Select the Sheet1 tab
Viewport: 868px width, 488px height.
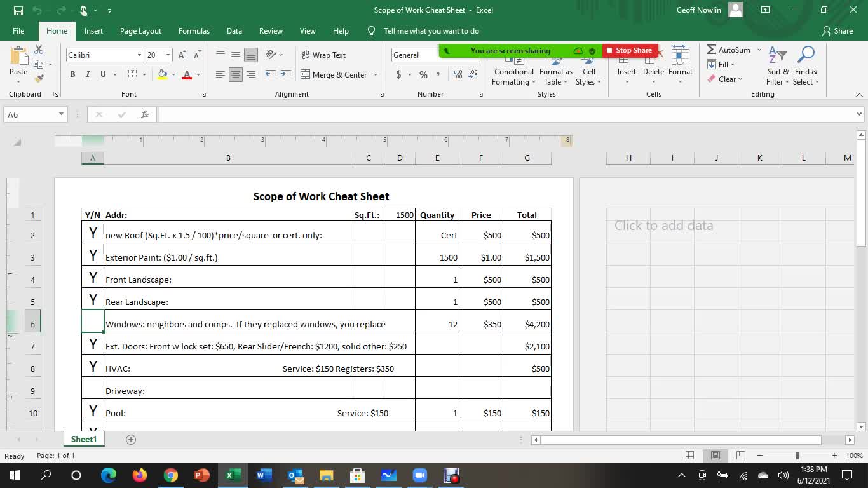84,440
